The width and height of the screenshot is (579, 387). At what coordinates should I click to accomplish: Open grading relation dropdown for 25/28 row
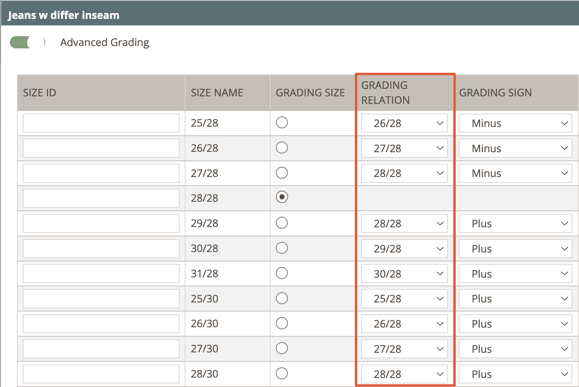(x=404, y=123)
